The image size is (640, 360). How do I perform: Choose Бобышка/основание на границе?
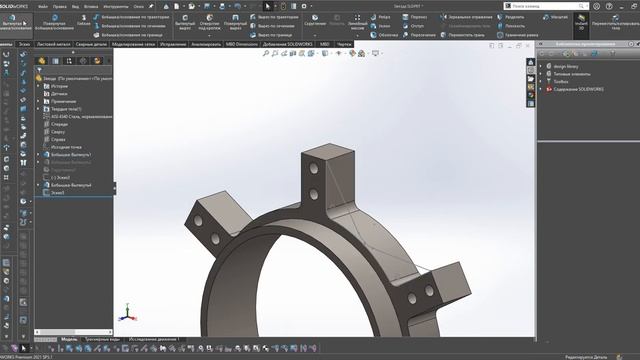click(x=128, y=35)
